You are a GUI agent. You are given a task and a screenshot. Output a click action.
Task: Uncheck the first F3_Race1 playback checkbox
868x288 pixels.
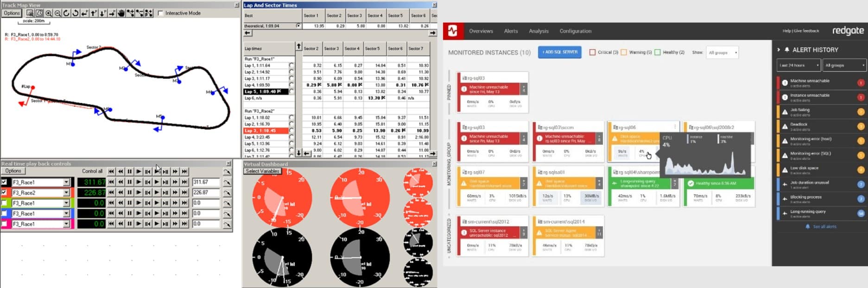click(x=4, y=182)
